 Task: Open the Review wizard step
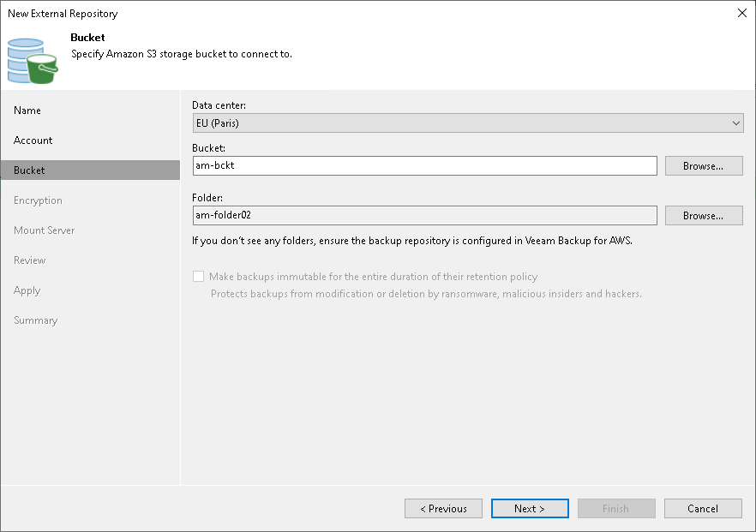[30, 260]
